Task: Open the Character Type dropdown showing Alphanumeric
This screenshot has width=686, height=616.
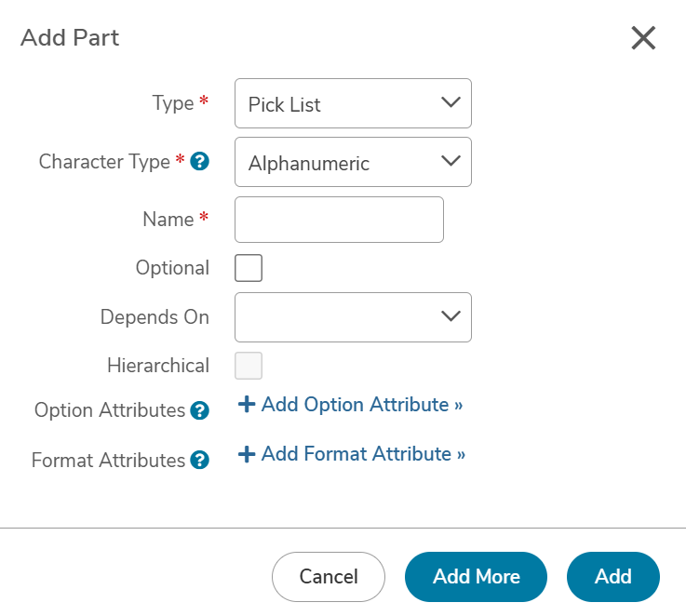Action: pos(353,162)
